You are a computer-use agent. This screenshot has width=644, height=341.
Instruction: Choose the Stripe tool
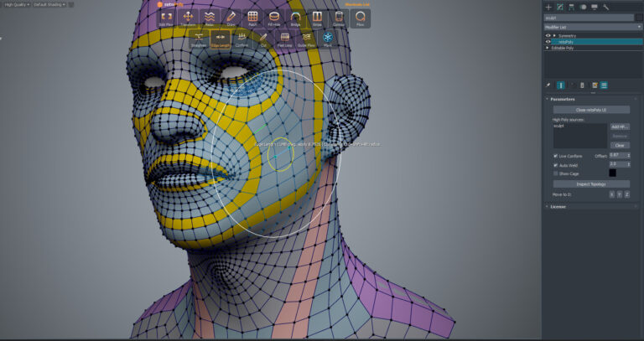(x=317, y=18)
